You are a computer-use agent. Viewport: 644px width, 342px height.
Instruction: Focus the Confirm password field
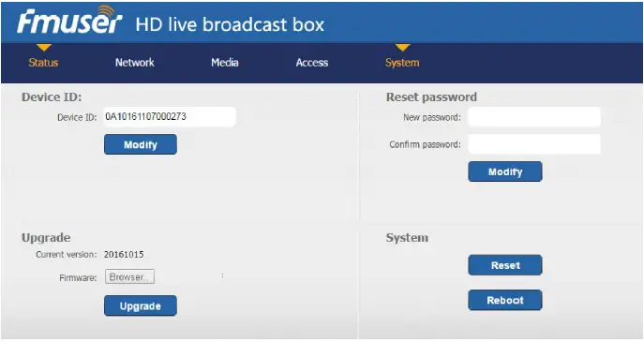[x=534, y=144]
